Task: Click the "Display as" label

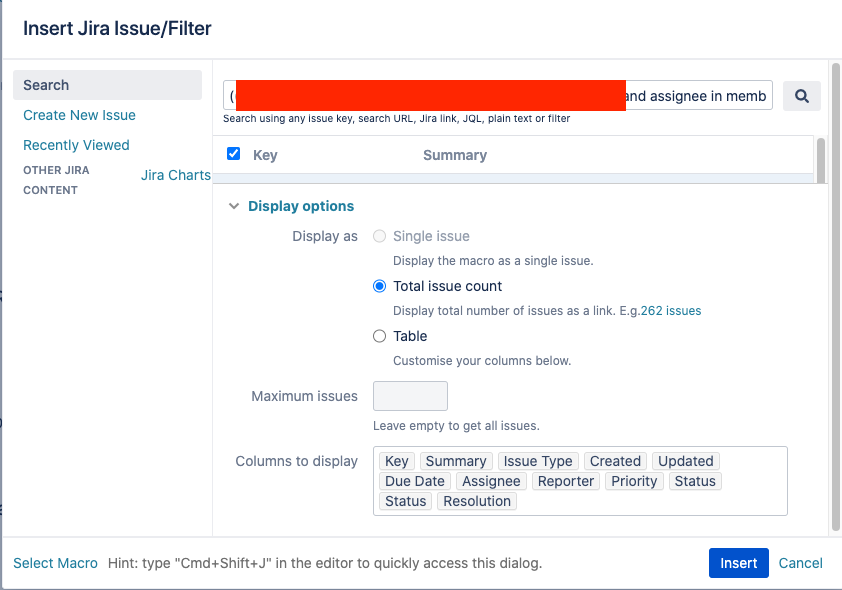Action: coord(325,236)
